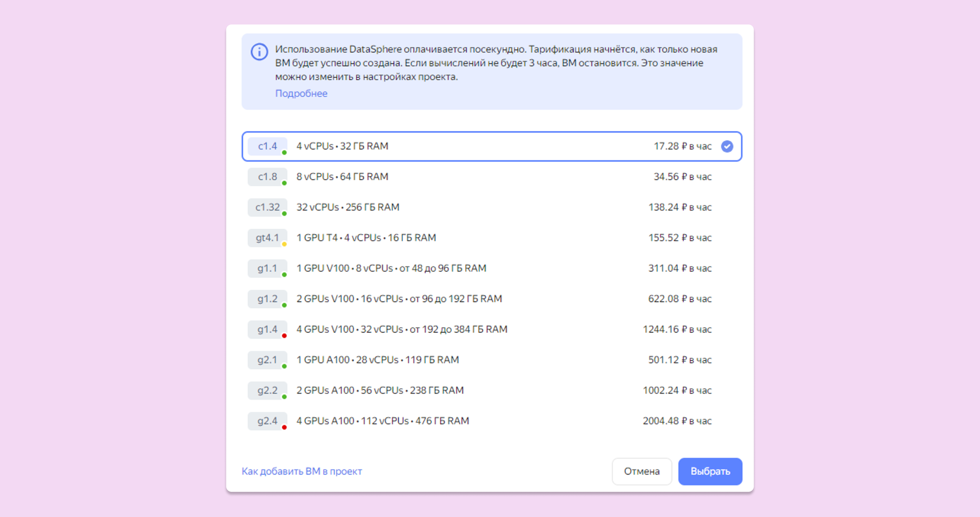
Task: Click the price 17.28 ₽ в час
Action: pyautogui.click(x=683, y=146)
